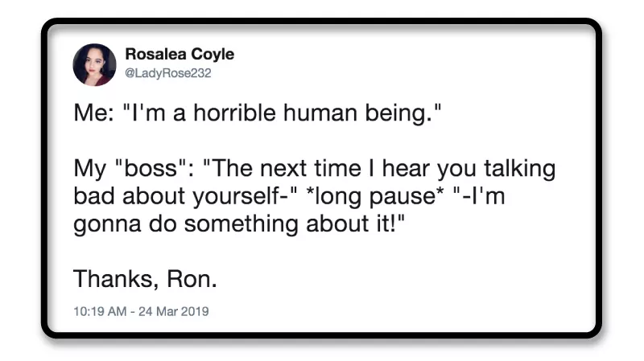
Task: Click Rosalea Coyle's profile avatar photo
Action: point(94,65)
